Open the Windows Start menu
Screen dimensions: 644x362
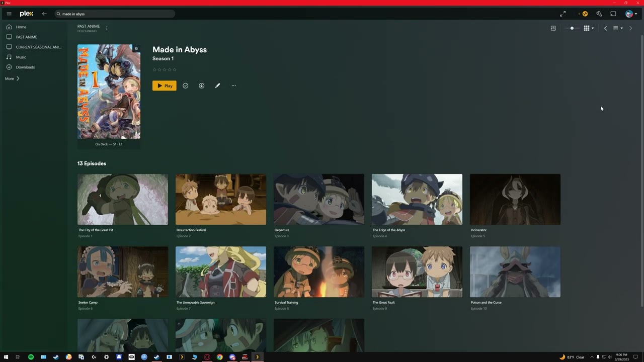pyautogui.click(x=6, y=357)
